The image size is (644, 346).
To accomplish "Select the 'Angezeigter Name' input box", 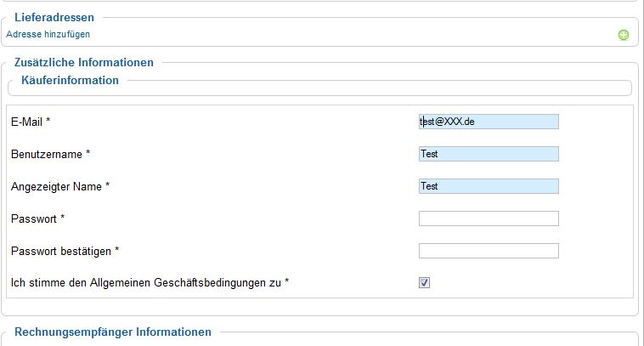I will [489, 186].
